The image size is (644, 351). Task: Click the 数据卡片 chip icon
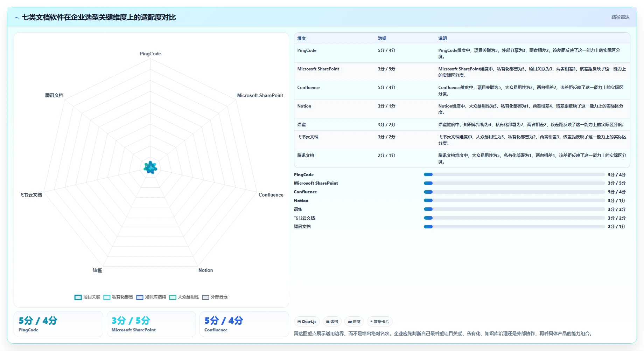tap(371, 322)
